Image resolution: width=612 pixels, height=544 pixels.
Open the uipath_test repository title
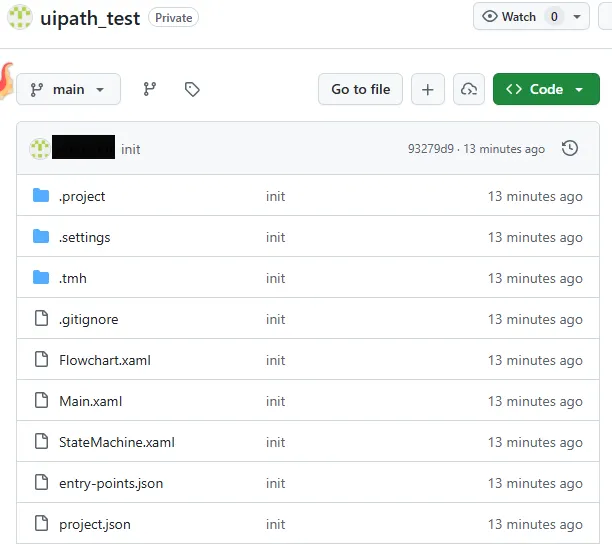pos(90,18)
